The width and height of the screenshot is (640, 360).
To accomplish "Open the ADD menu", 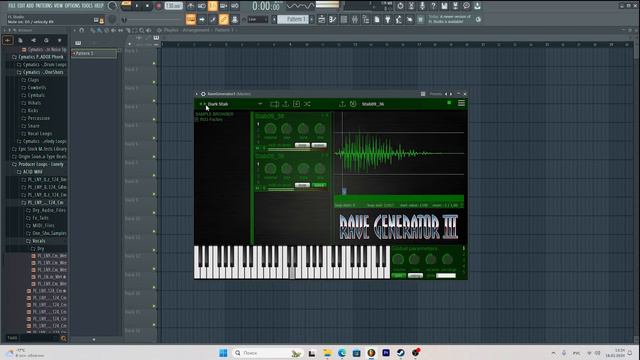I will [30, 6].
